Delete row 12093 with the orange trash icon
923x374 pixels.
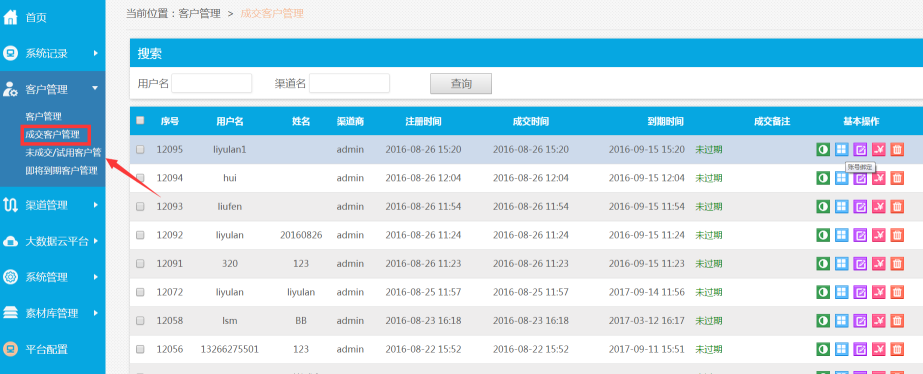(897, 207)
